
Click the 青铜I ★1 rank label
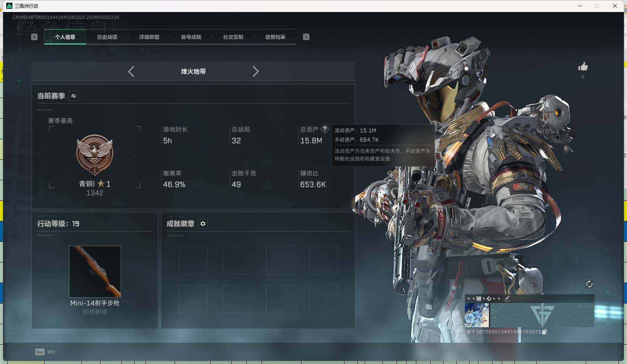coord(95,184)
